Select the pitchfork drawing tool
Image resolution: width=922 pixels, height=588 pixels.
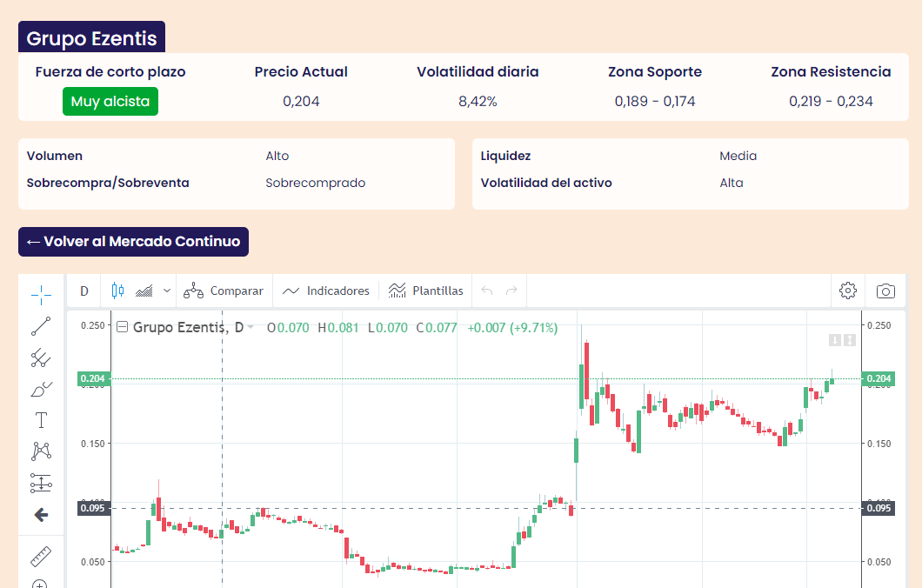pyautogui.click(x=41, y=357)
